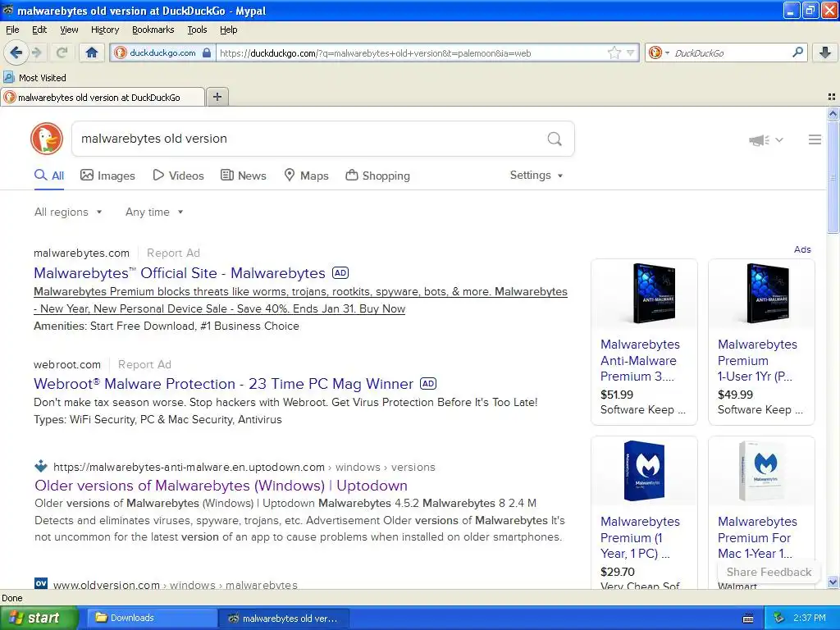Open Malwarebytes Premium For Mac product image
This screenshot has width=840, height=630.
[761, 471]
